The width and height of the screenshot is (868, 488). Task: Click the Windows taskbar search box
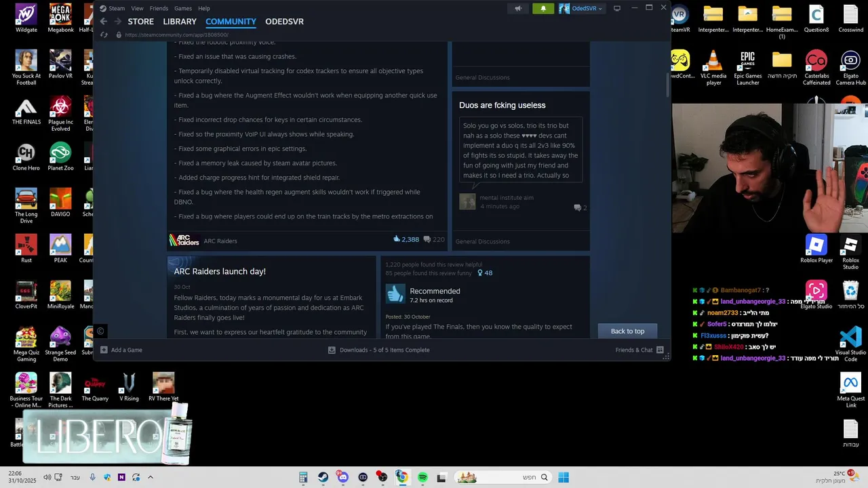click(502, 477)
